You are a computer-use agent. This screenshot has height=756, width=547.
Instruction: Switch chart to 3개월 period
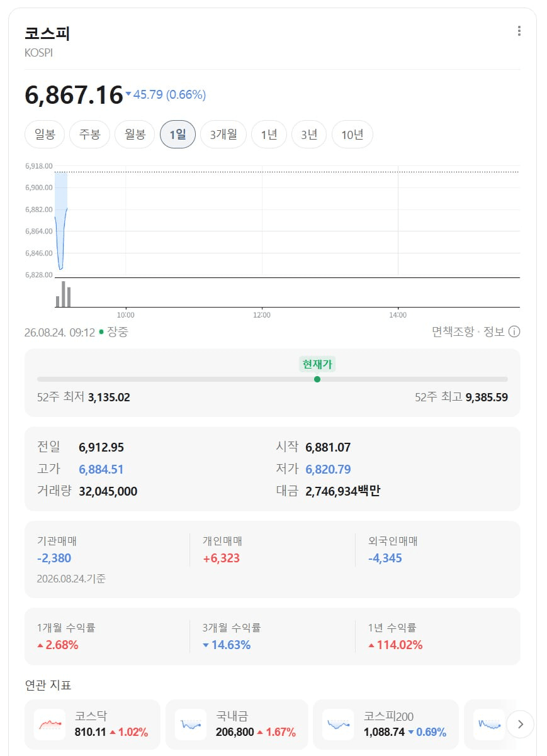pos(223,135)
